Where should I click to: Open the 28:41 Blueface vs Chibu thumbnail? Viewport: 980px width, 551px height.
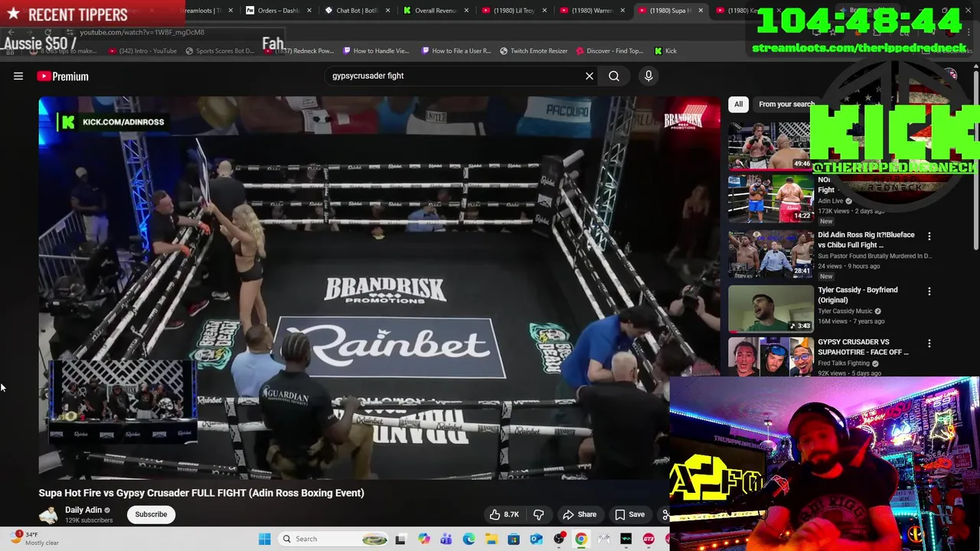(771, 253)
